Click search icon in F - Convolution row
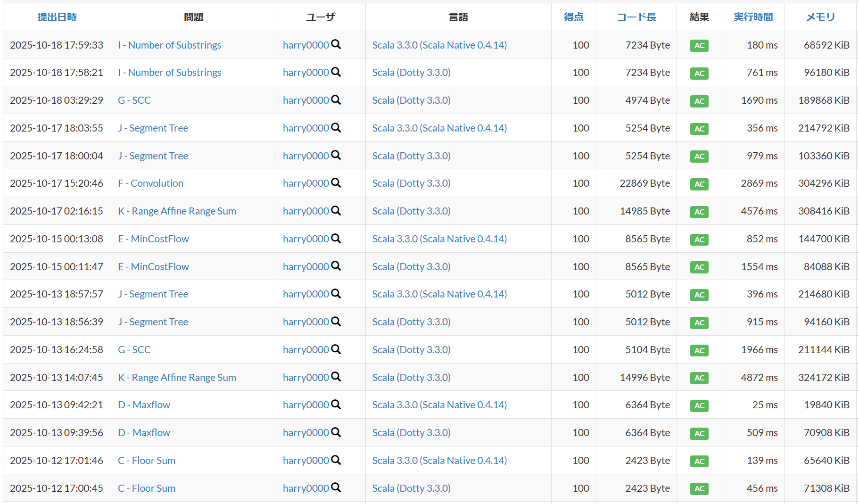 point(336,183)
